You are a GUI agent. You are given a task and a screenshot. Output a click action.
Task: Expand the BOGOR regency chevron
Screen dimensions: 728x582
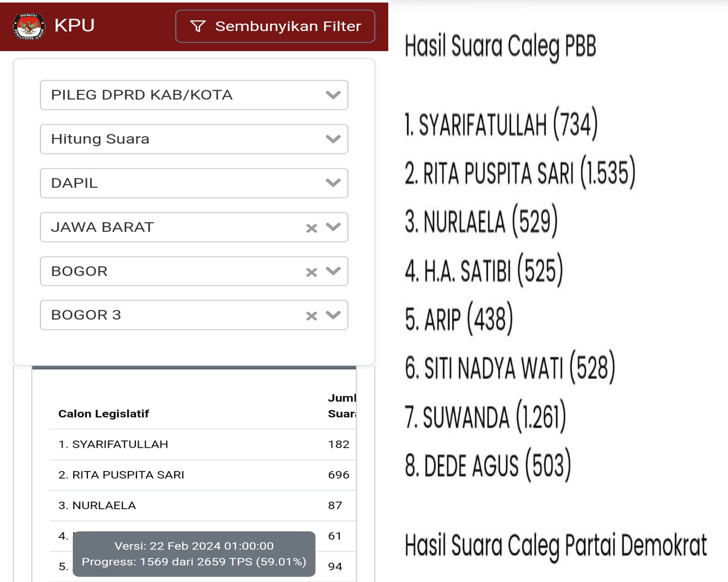(x=333, y=271)
